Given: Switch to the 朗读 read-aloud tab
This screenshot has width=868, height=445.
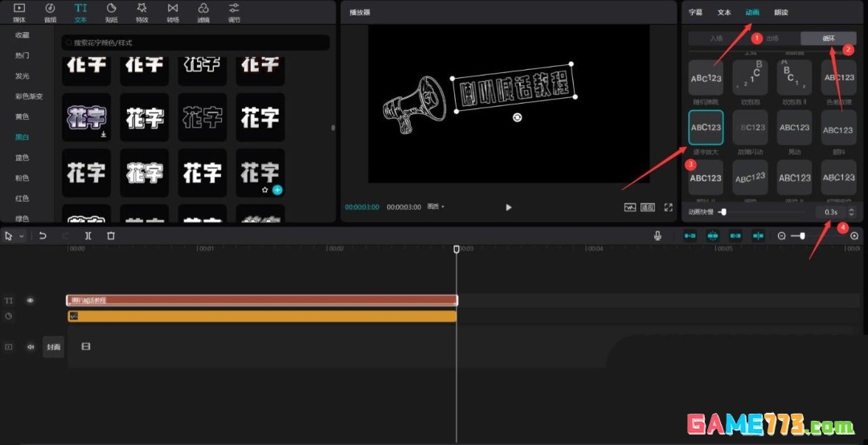Looking at the screenshot, I should pyautogui.click(x=781, y=12).
